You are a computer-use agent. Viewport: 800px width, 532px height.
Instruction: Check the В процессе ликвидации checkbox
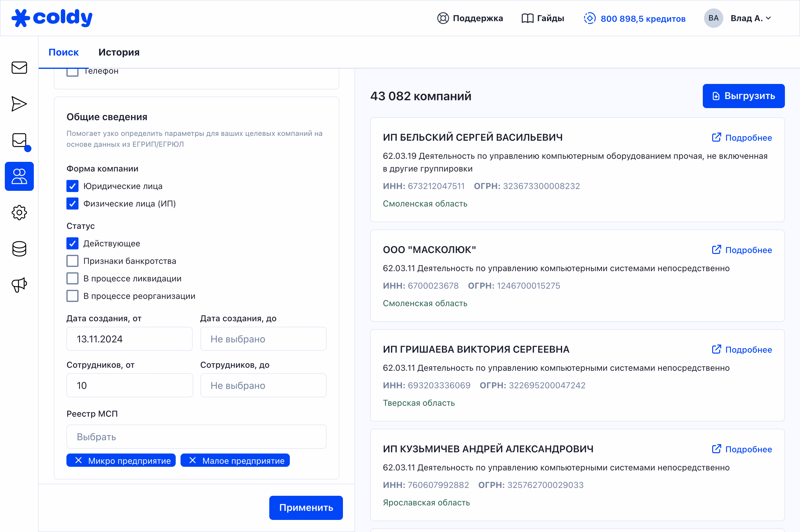pos(72,279)
